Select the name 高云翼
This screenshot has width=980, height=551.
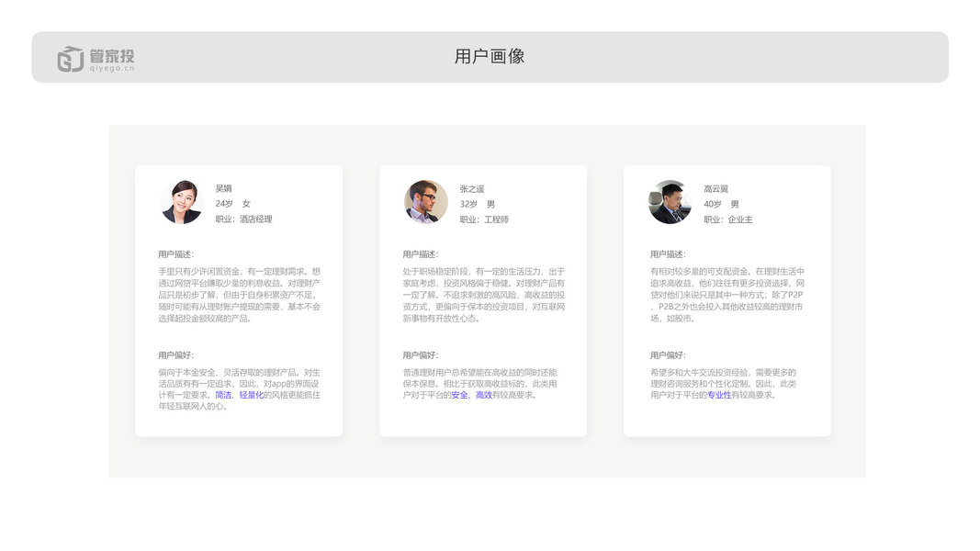(x=715, y=188)
